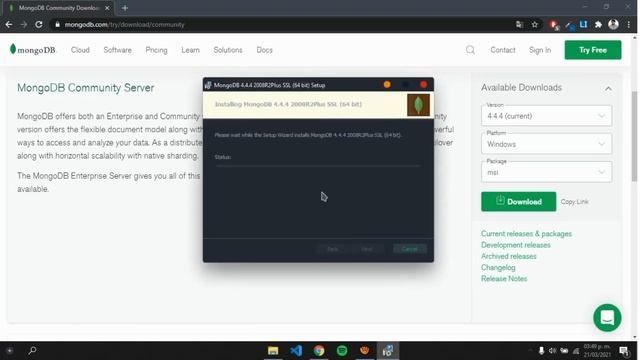Click the taskbar clock and date
Image resolution: width=640 pixels, height=360 pixels.
tap(597, 351)
